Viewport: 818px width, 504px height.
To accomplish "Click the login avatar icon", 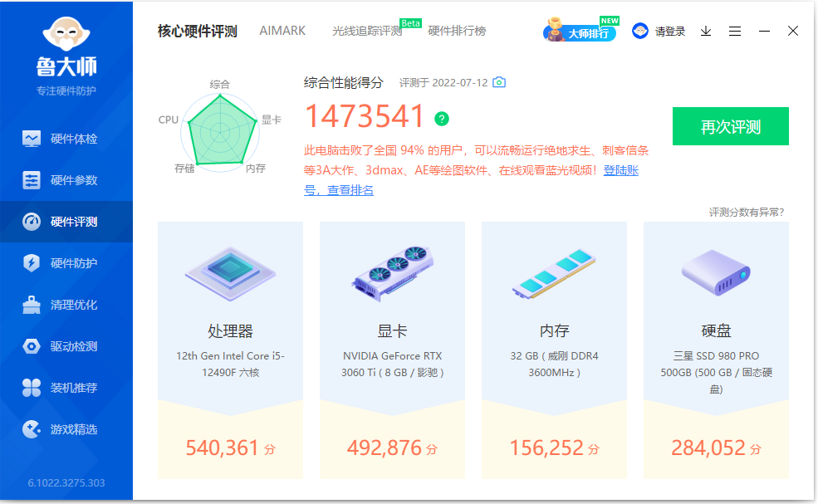I will click(640, 32).
